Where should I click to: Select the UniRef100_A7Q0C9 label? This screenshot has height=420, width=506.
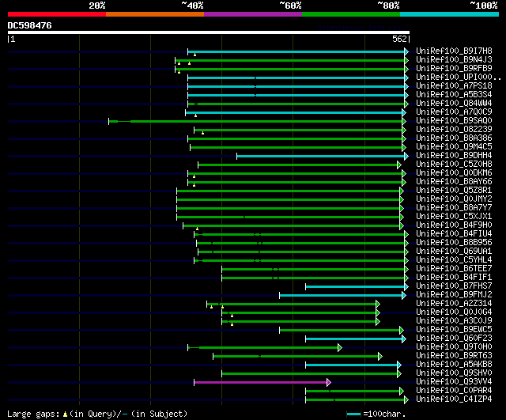click(x=454, y=112)
